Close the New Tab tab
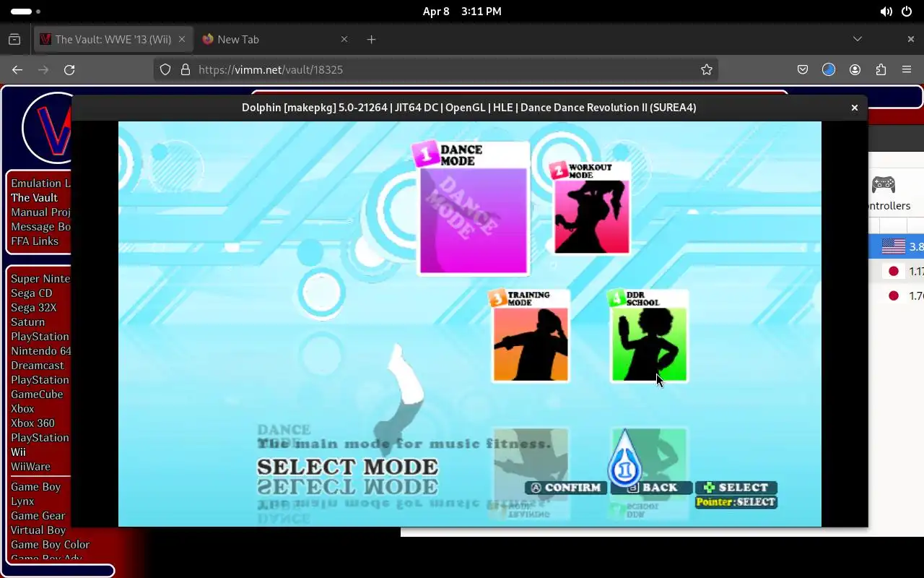The height and width of the screenshot is (578, 924). 344,39
